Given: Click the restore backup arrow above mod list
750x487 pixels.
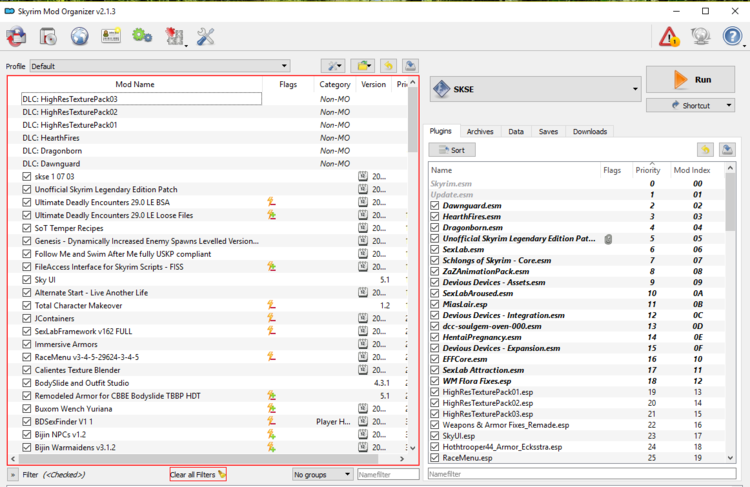Looking at the screenshot, I should (388, 66).
